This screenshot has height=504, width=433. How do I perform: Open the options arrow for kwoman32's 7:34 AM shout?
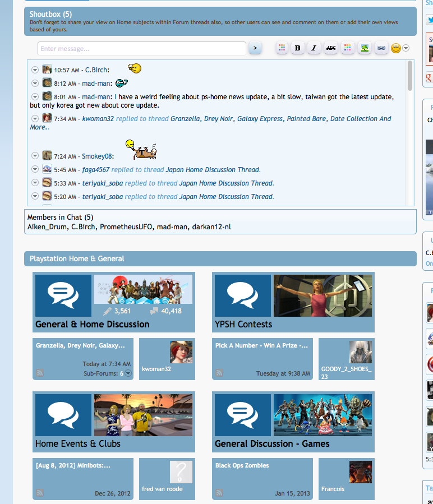tap(35, 119)
